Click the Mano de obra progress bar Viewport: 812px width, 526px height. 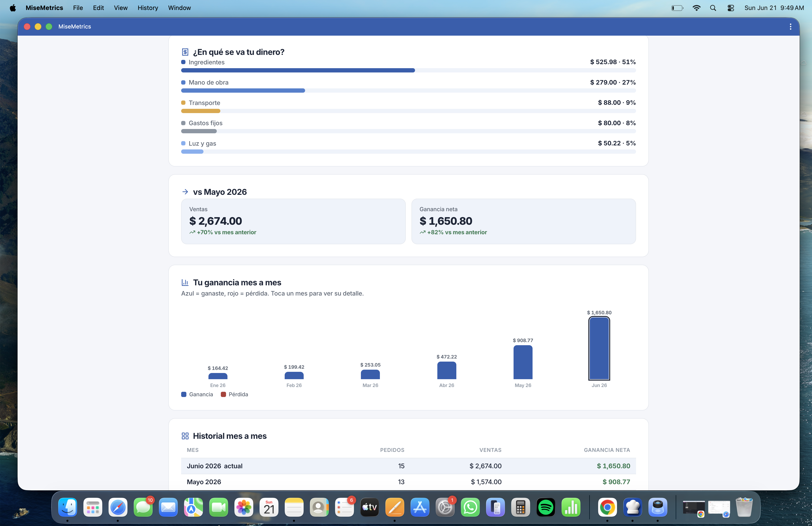(x=408, y=91)
